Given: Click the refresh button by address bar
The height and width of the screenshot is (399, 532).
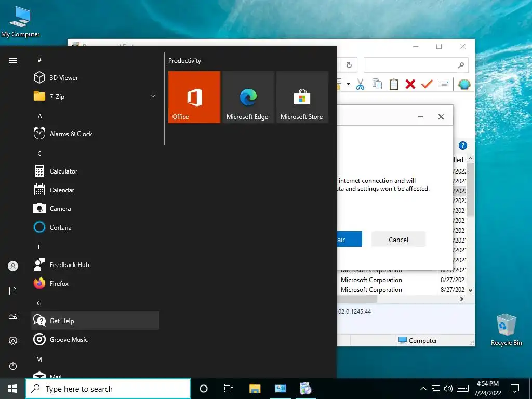Looking at the screenshot, I should coord(349,65).
